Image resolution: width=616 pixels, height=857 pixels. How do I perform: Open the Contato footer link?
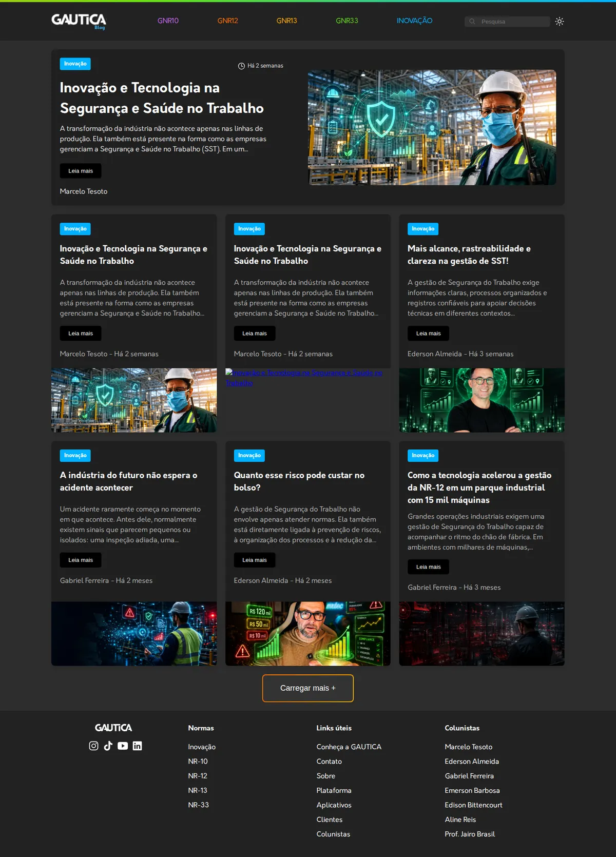pyautogui.click(x=329, y=762)
